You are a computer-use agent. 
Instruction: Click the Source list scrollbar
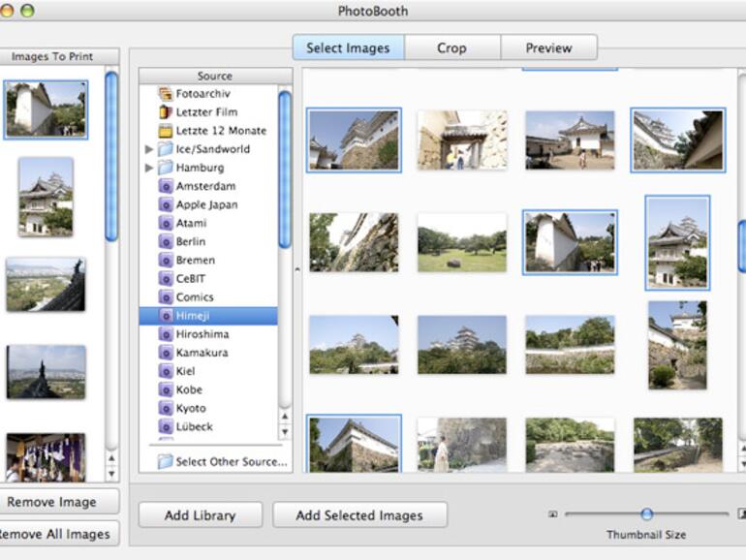point(285,170)
